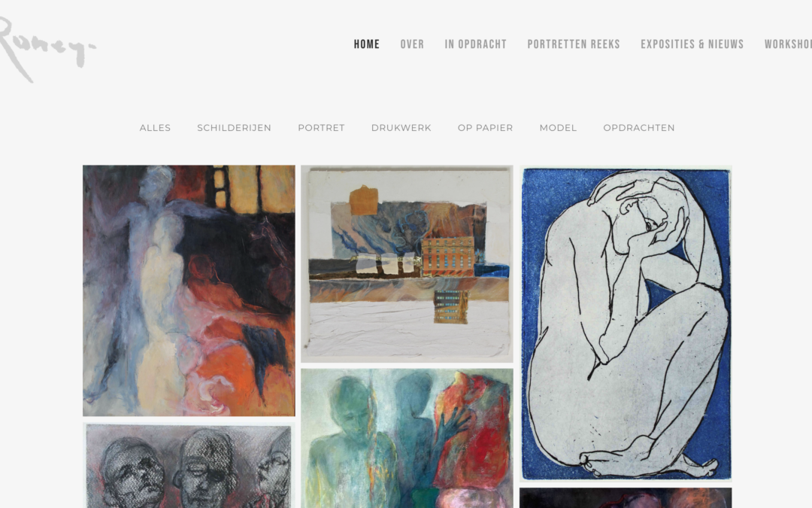Open the Home menu item
Image resolution: width=812 pixels, height=508 pixels.
click(x=367, y=44)
